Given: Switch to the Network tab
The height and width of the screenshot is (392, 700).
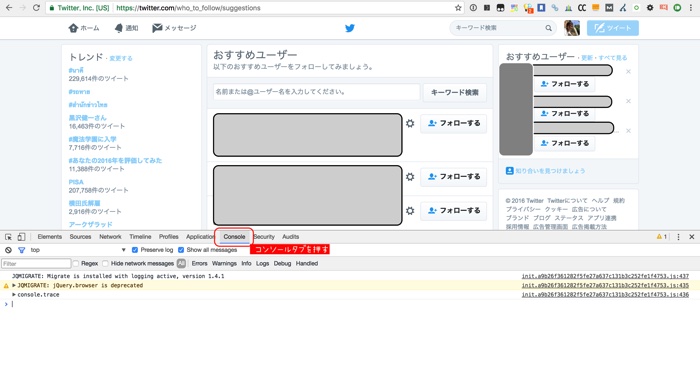Looking at the screenshot, I should tap(110, 237).
